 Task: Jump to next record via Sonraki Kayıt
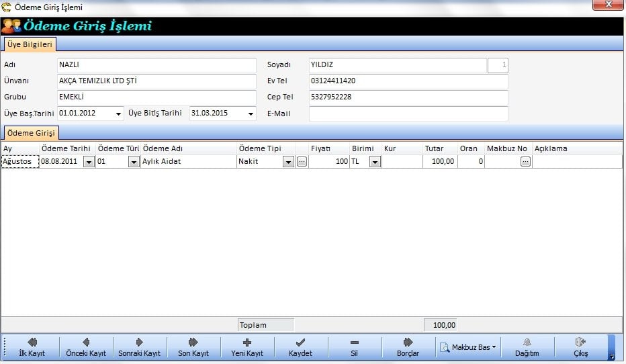point(139,347)
